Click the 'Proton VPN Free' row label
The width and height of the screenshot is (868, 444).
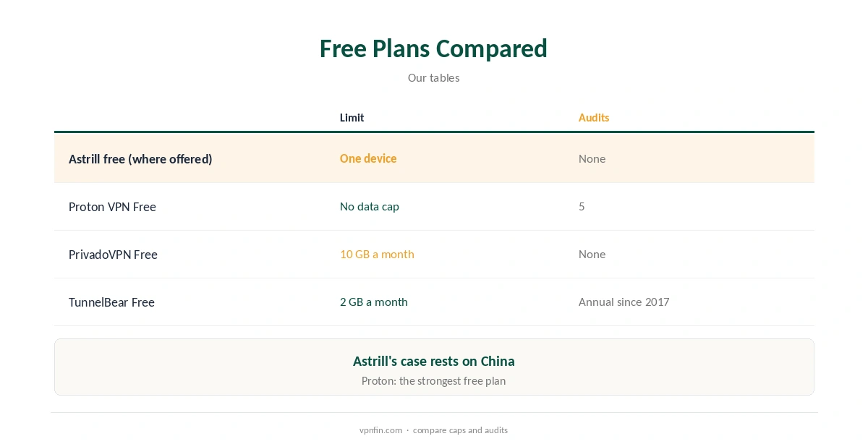point(112,207)
